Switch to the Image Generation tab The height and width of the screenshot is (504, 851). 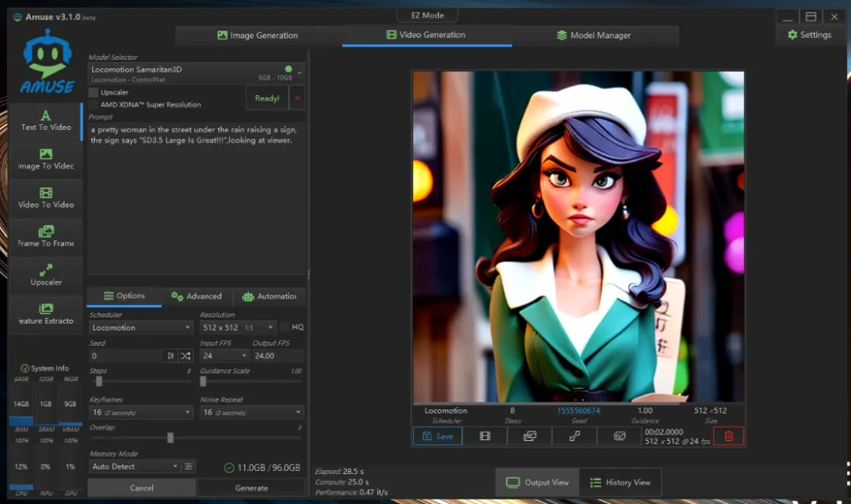[x=258, y=35]
